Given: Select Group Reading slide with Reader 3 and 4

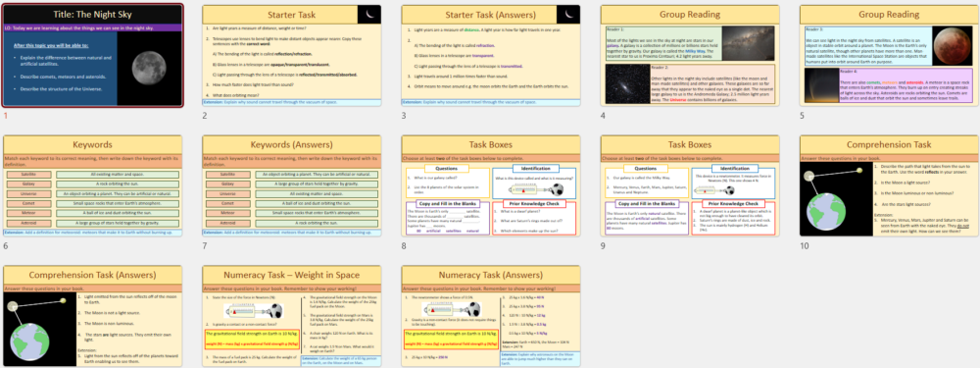Looking at the screenshot, I should click(890, 56).
